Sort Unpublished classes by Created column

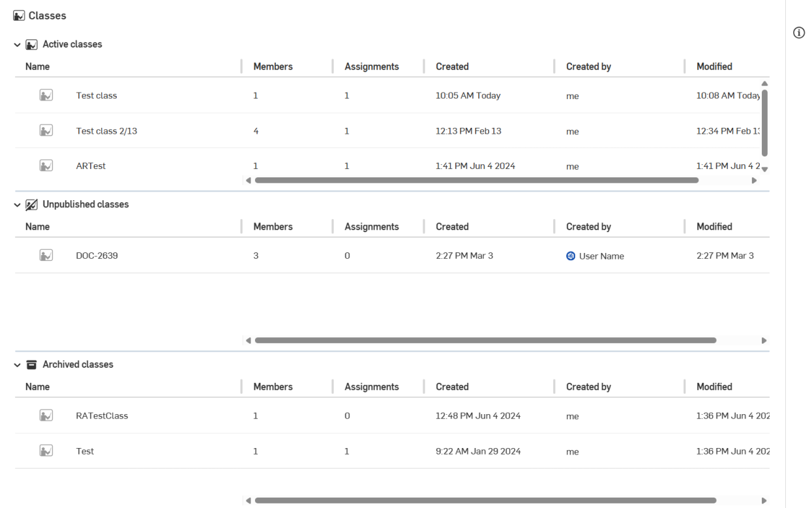452,227
